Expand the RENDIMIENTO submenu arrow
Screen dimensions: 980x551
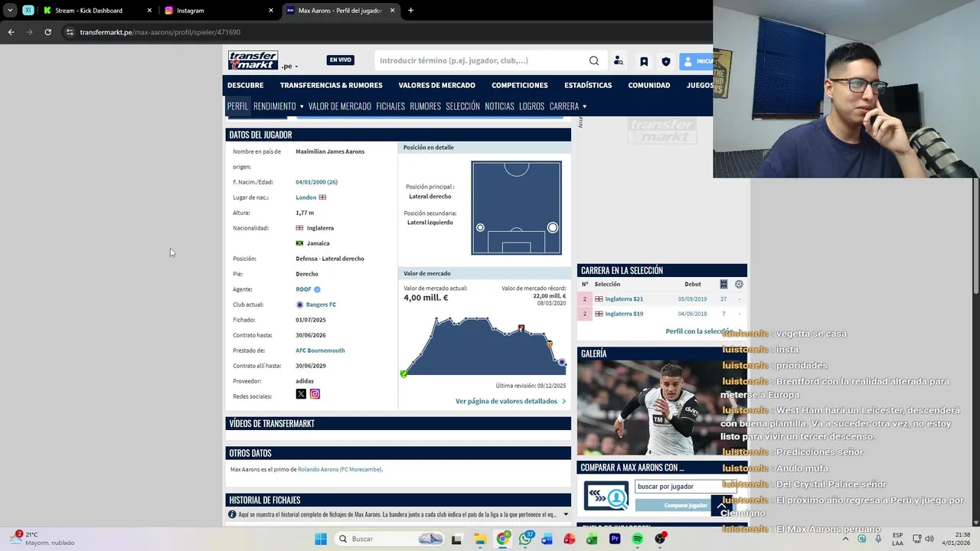[302, 106]
